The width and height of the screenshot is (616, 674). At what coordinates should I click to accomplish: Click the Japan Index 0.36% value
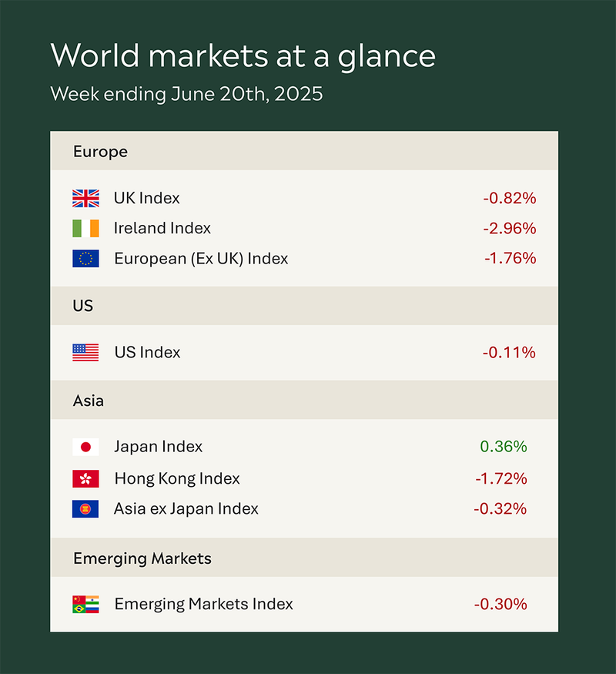tap(504, 447)
